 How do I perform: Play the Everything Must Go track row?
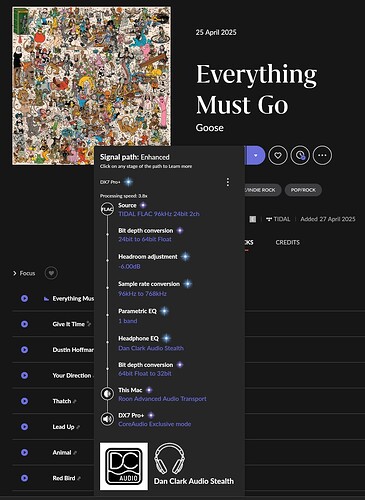(x=24, y=298)
